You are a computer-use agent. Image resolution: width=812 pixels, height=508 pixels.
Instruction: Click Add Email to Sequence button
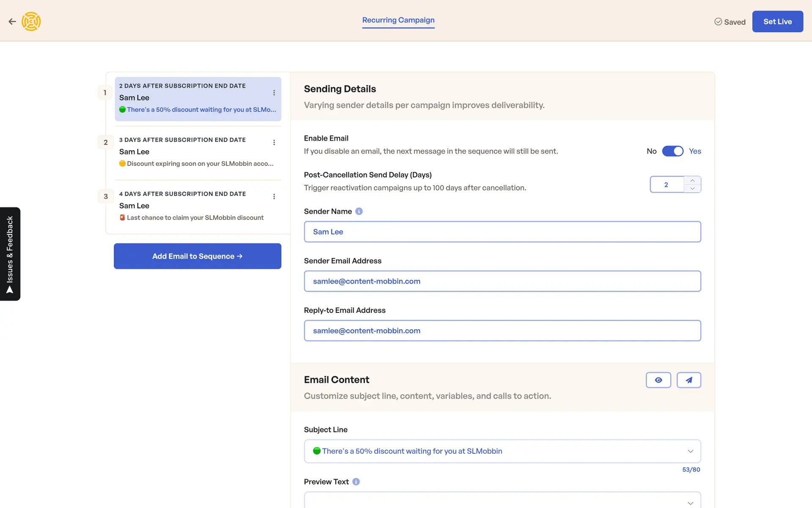pyautogui.click(x=198, y=256)
